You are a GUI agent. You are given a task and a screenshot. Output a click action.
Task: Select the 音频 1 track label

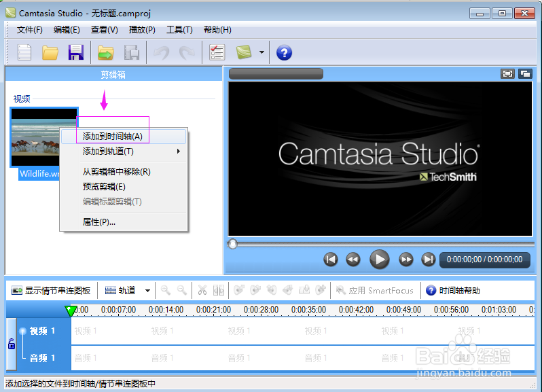click(42, 358)
